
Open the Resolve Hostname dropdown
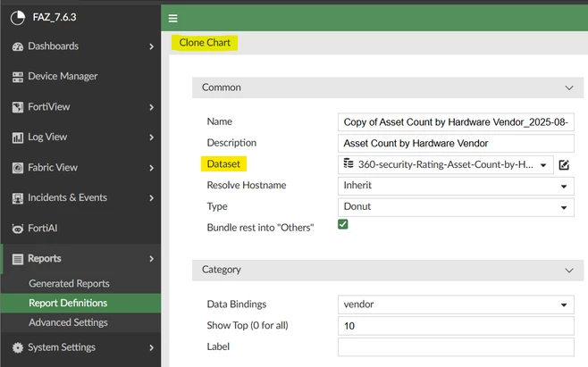[x=456, y=186]
